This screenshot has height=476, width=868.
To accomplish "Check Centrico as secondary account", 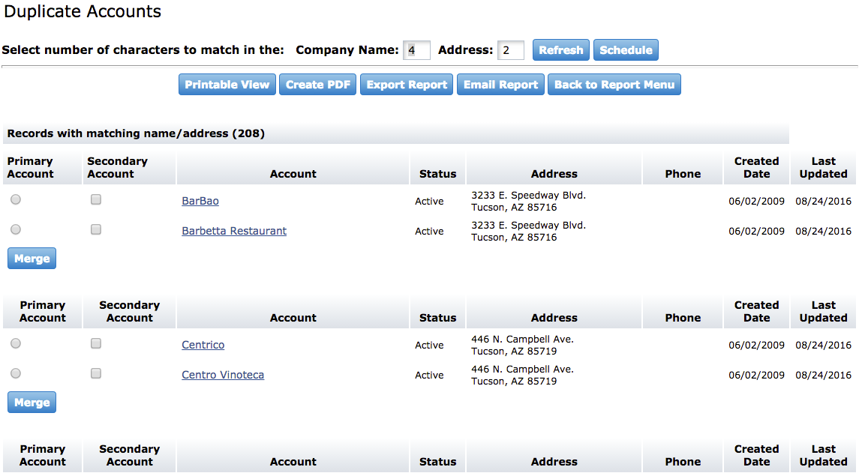I will 96,343.
